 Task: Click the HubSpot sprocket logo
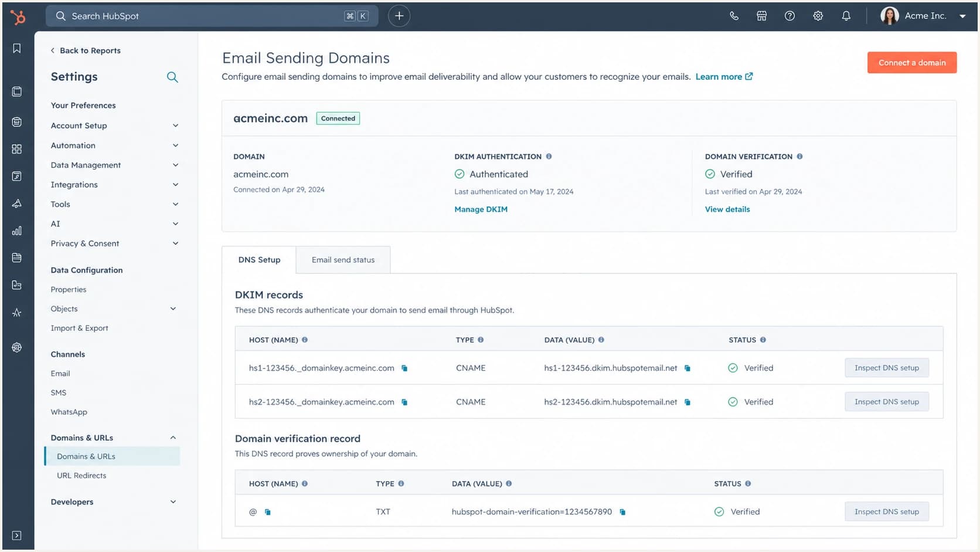click(18, 17)
